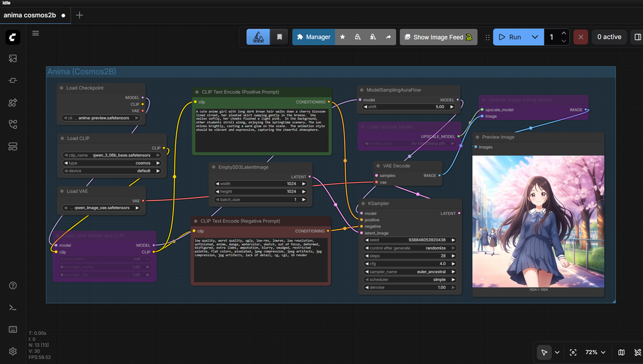
Task: Collapse the ModelSamplingAuraFlow node dot
Action: pos(362,90)
